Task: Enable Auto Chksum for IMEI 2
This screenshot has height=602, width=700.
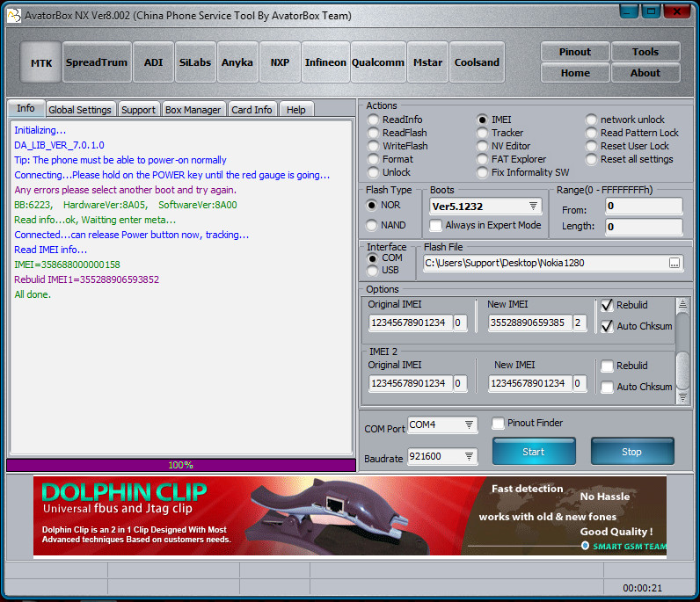Action: click(607, 387)
